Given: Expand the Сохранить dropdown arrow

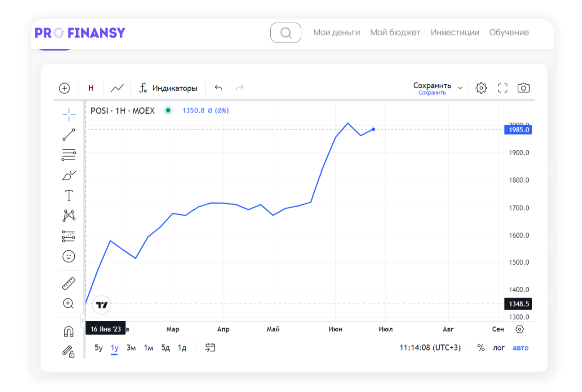Looking at the screenshot, I should [x=460, y=88].
